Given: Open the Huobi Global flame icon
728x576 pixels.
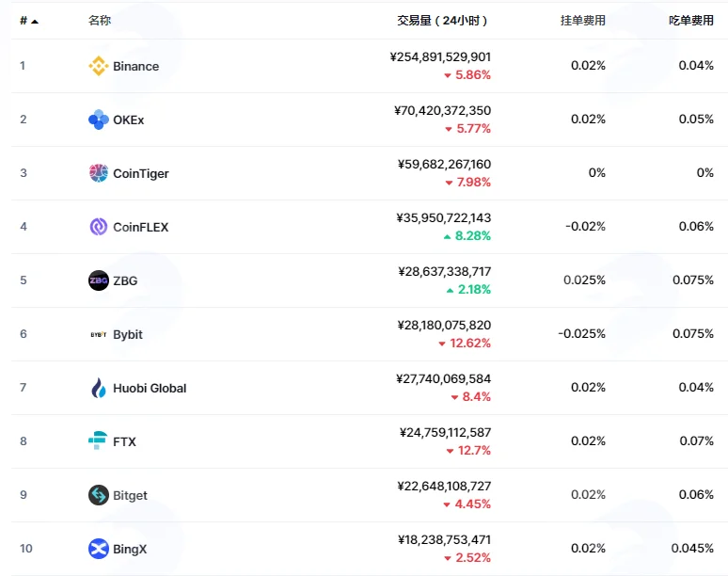Looking at the screenshot, I should pyautogui.click(x=99, y=388).
